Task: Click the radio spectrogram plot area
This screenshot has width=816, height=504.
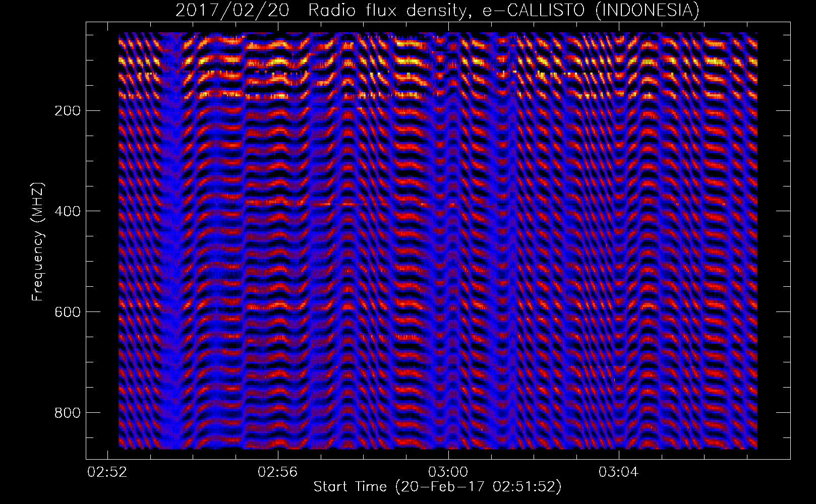Action: coord(438,240)
